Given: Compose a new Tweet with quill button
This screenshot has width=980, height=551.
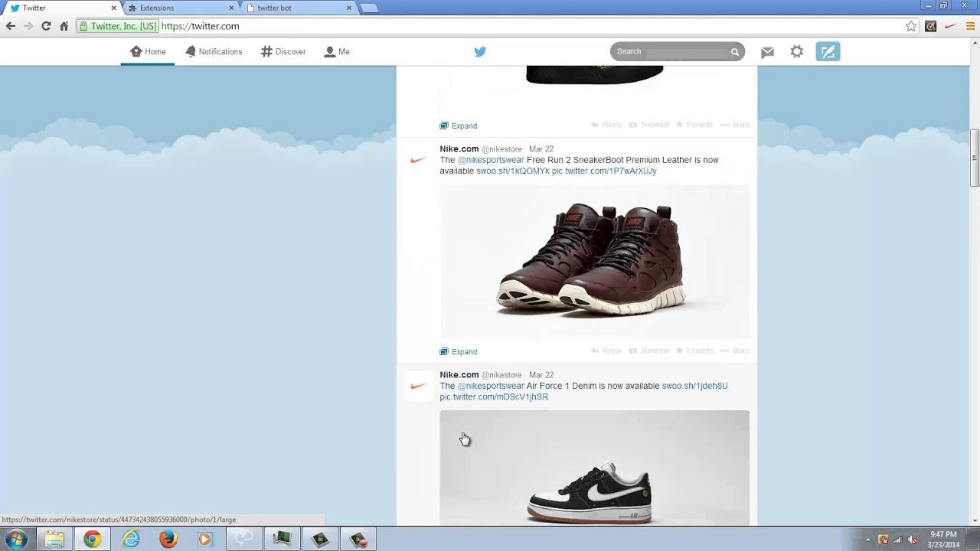Looking at the screenshot, I should pyautogui.click(x=828, y=52).
